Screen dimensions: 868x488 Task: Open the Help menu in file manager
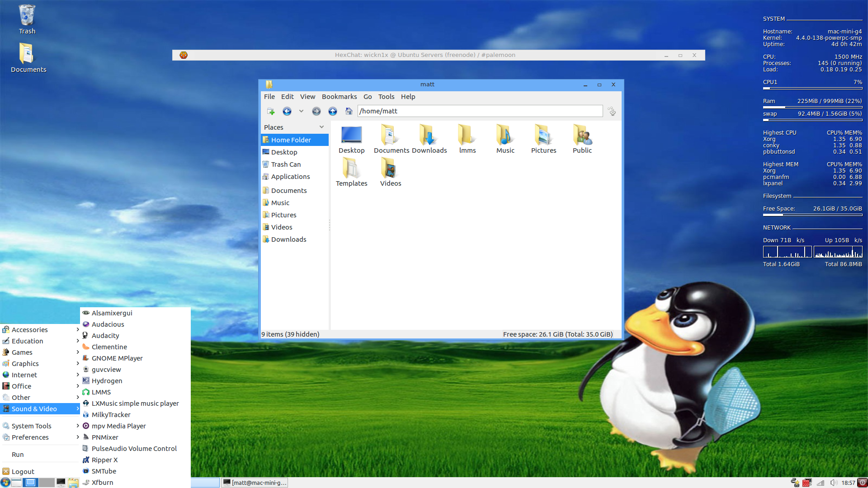point(408,97)
